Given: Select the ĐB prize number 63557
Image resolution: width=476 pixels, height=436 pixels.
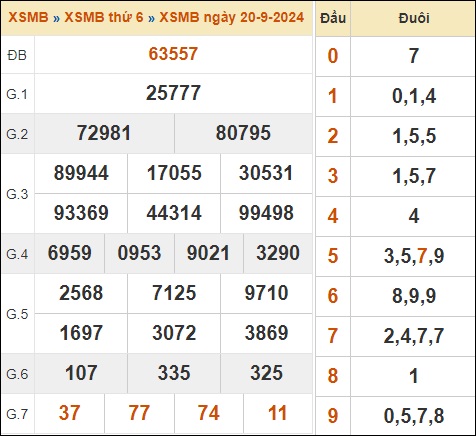Looking at the screenshot, I should pyautogui.click(x=173, y=54).
